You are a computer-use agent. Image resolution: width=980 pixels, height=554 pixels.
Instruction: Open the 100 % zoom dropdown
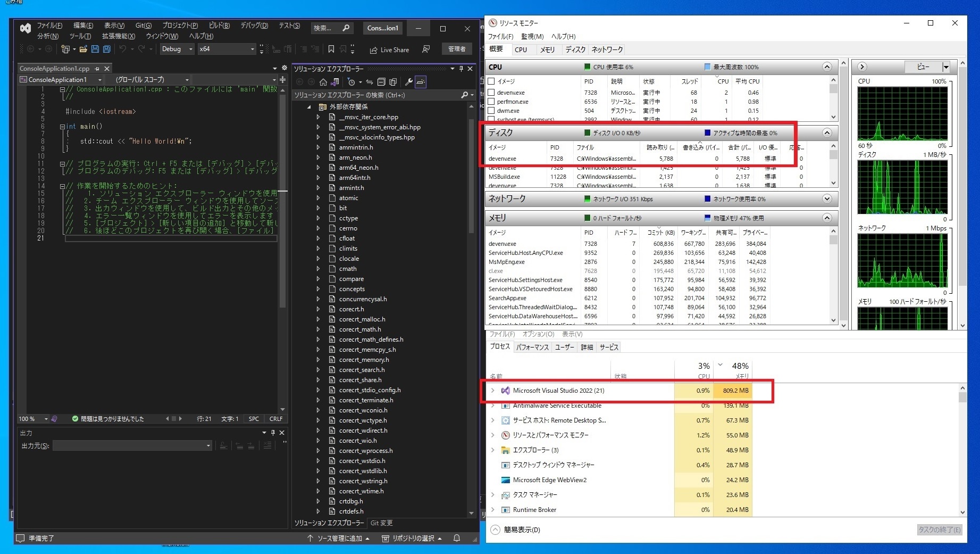(33, 419)
